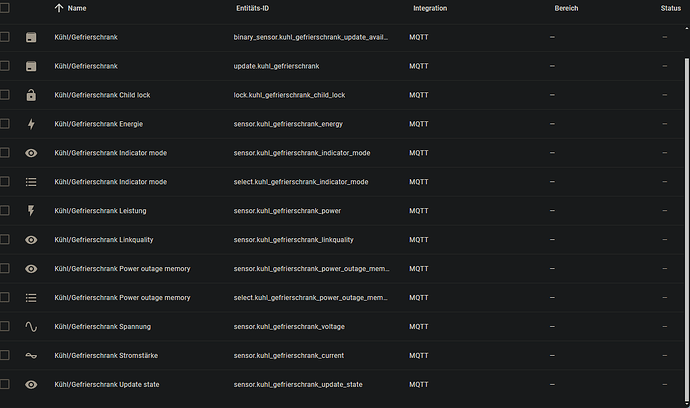Open the Kühl/Gefrierschrank Spannung entity
This screenshot has height=408, width=690.
coord(108,327)
